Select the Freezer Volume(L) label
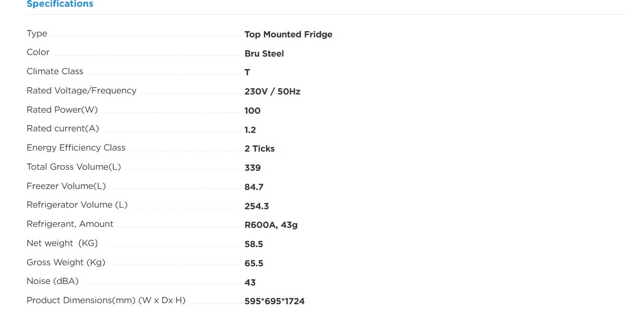The height and width of the screenshot is (312, 644). pyautogui.click(x=66, y=186)
